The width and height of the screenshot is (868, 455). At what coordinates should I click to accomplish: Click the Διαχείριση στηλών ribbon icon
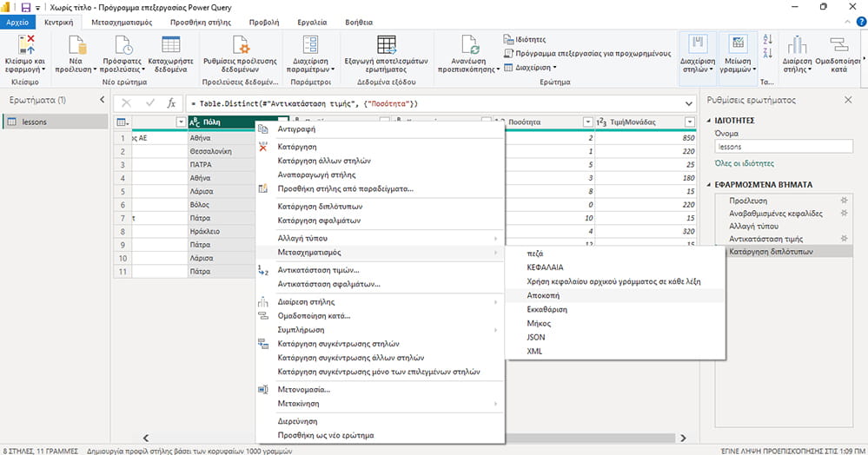click(698, 44)
